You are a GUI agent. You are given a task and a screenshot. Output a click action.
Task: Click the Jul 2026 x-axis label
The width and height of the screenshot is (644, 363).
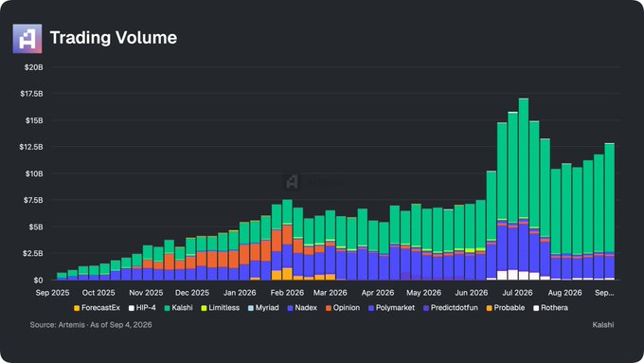[517, 293]
